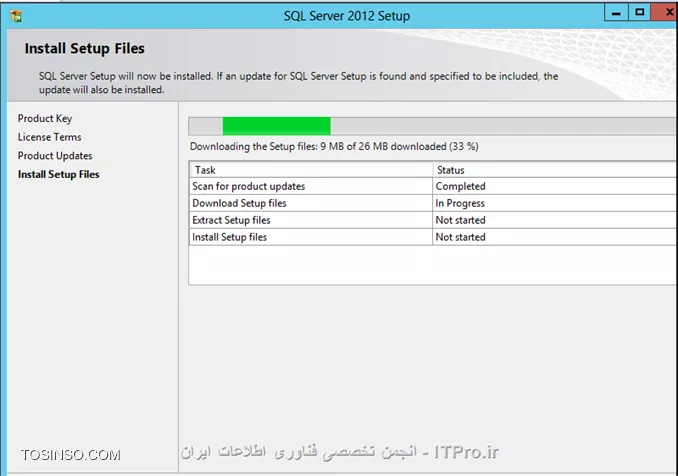Viewport: 678px width, 476px height.
Task: Select the License Terms step in sidebar
Action: [x=49, y=137]
